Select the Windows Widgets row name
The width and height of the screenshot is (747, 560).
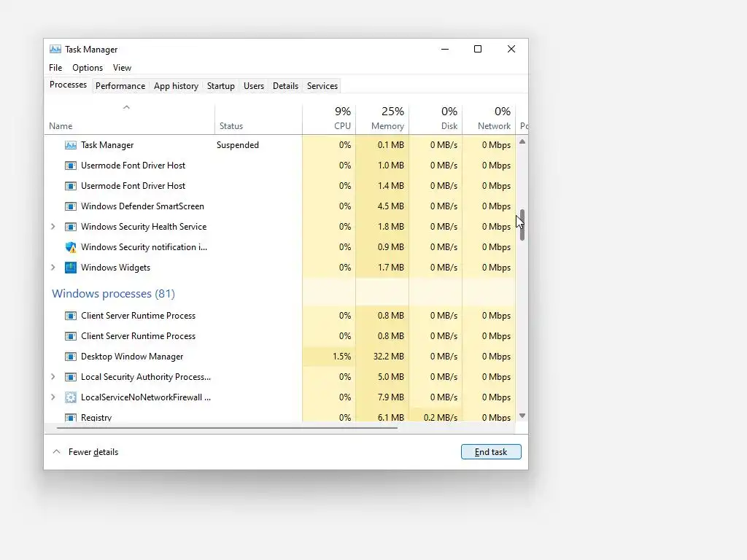(115, 268)
